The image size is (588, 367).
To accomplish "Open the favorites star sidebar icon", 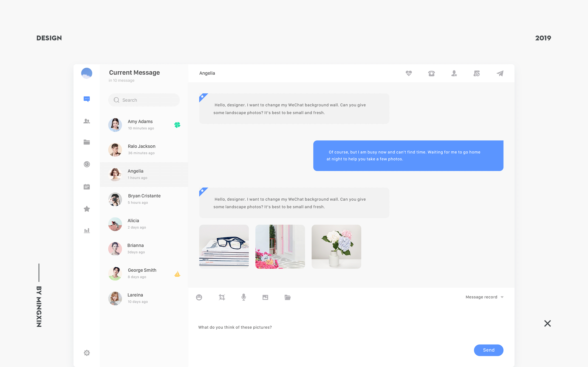I will pos(87,209).
